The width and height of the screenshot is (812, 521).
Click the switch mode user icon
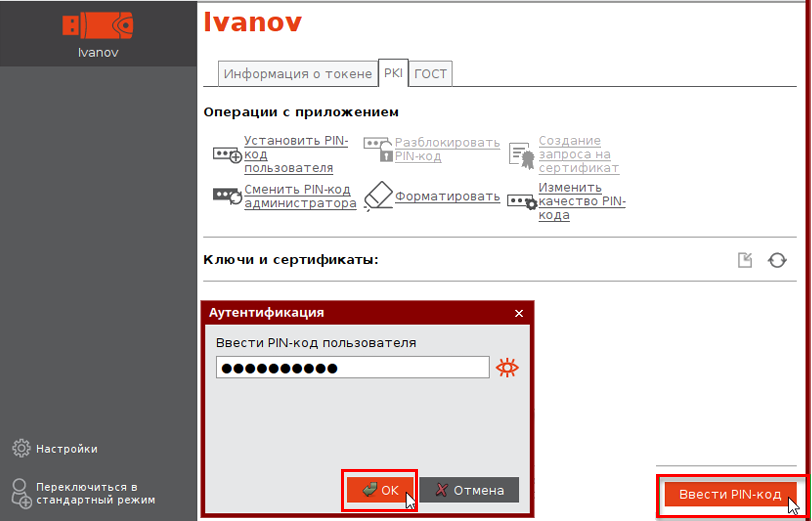click(21, 493)
